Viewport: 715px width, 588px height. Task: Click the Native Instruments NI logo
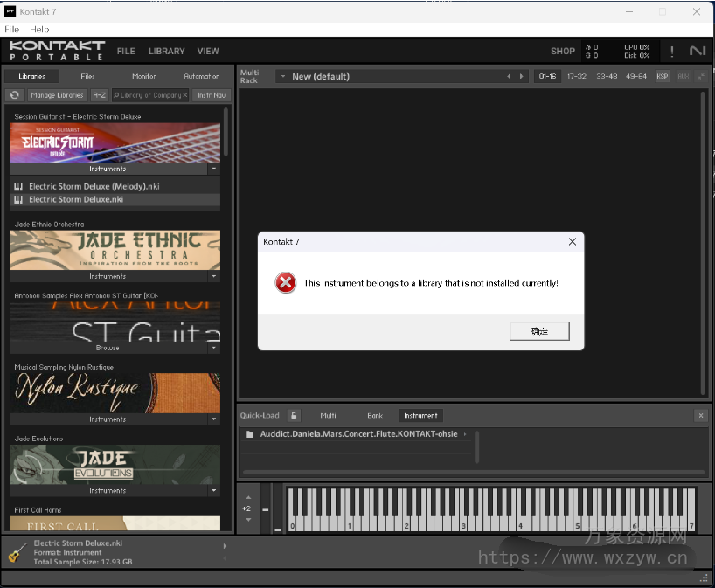point(697,51)
